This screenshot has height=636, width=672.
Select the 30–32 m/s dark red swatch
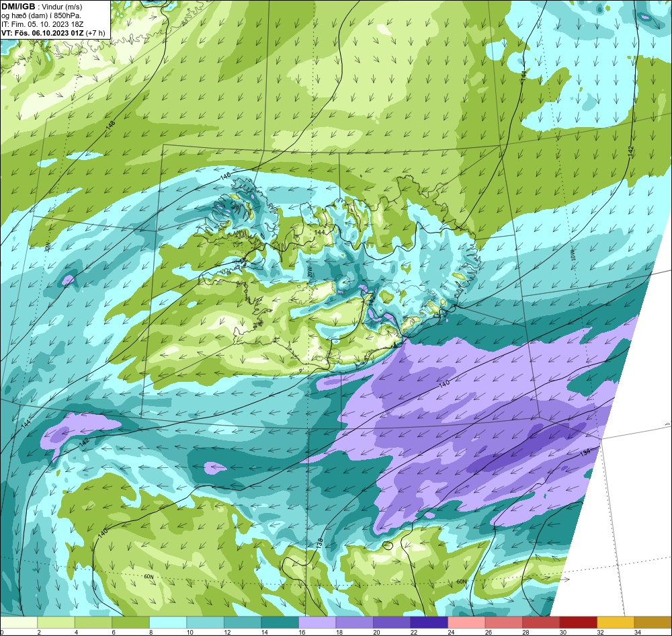pyautogui.click(x=578, y=623)
